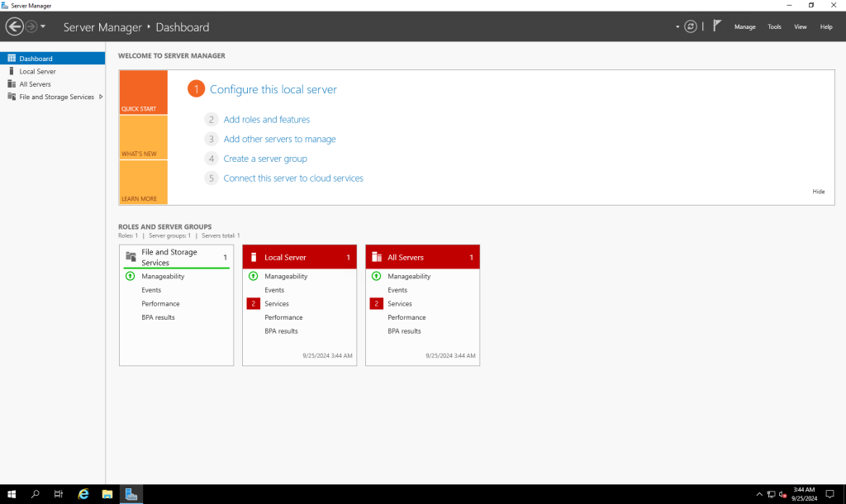Open the Tools menu
This screenshot has width=846, height=504.
(x=774, y=26)
